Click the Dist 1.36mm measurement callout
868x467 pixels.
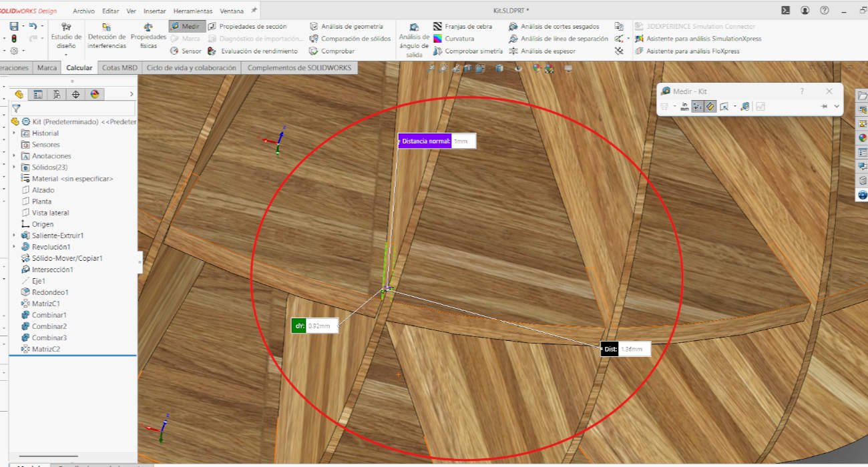coord(626,349)
